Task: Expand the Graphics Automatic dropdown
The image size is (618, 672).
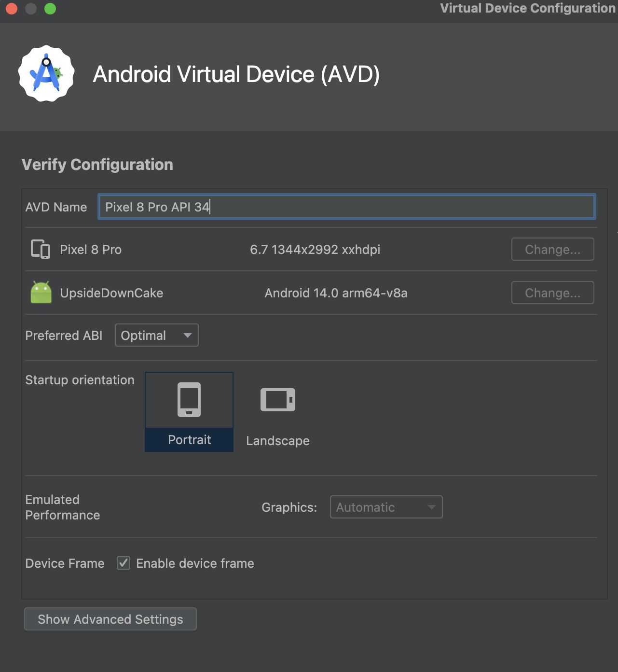Action: 386,507
